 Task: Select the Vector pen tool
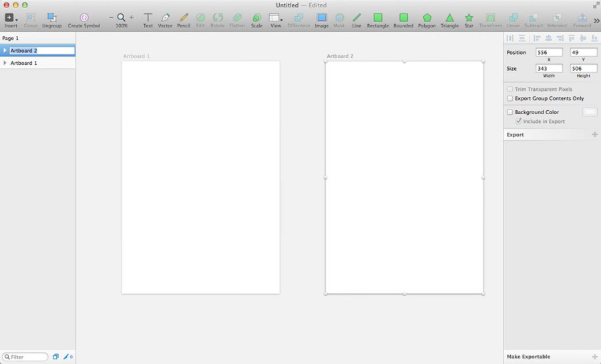click(165, 20)
